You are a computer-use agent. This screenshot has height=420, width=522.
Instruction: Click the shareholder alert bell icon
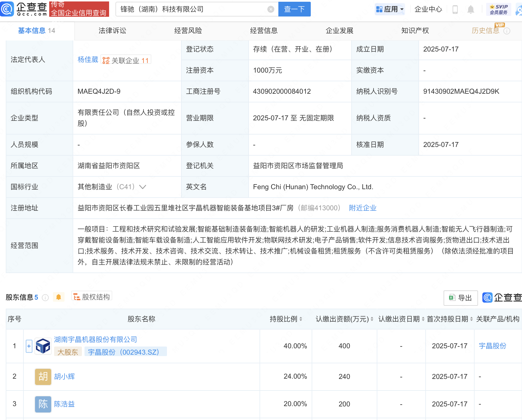click(58, 297)
